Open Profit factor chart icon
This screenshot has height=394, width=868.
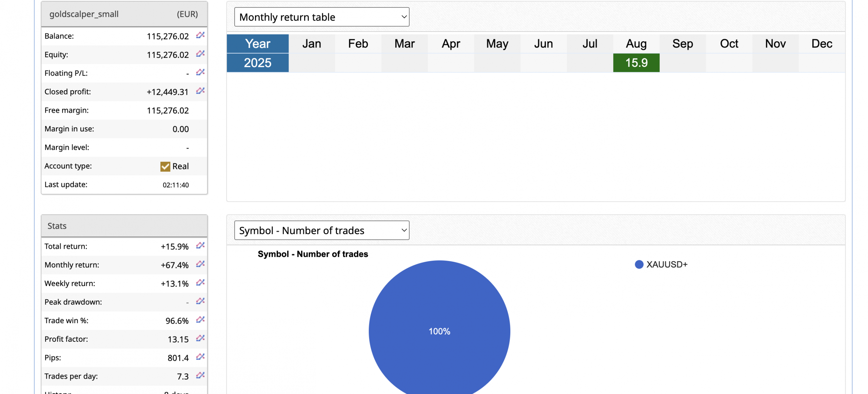[200, 338]
